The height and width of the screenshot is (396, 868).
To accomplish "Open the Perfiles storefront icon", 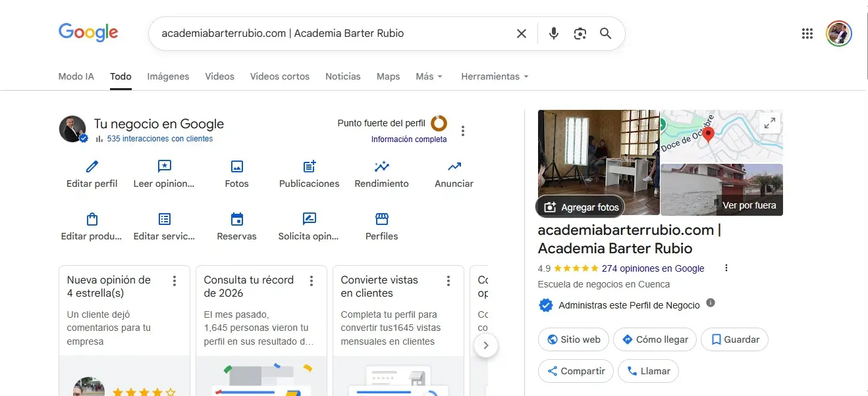I will pos(382,219).
